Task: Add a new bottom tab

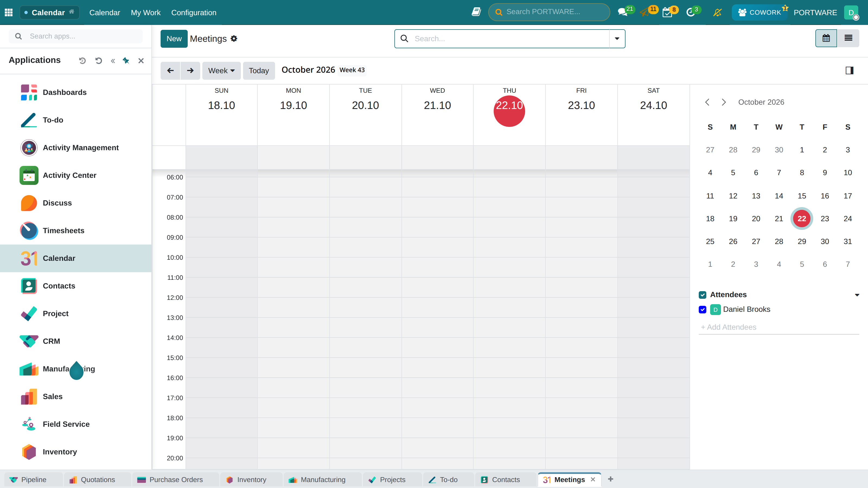Action: tap(611, 479)
